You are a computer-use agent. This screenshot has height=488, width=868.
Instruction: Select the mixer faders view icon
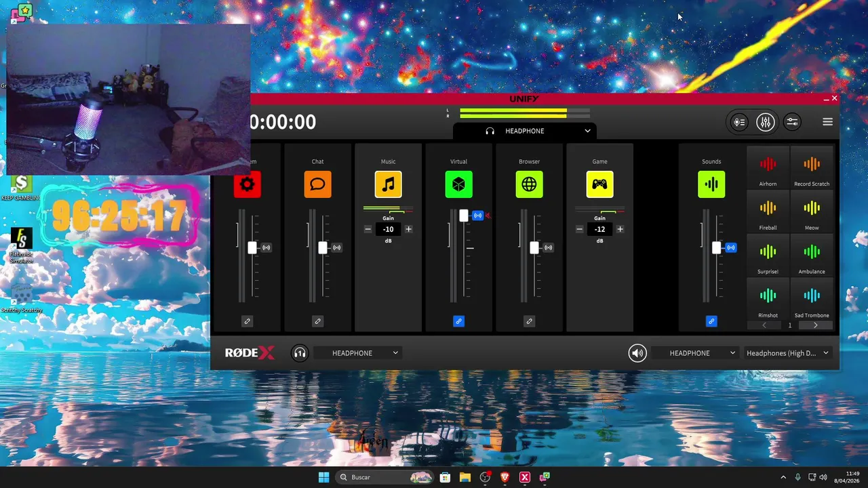click(x=766, y=122)
